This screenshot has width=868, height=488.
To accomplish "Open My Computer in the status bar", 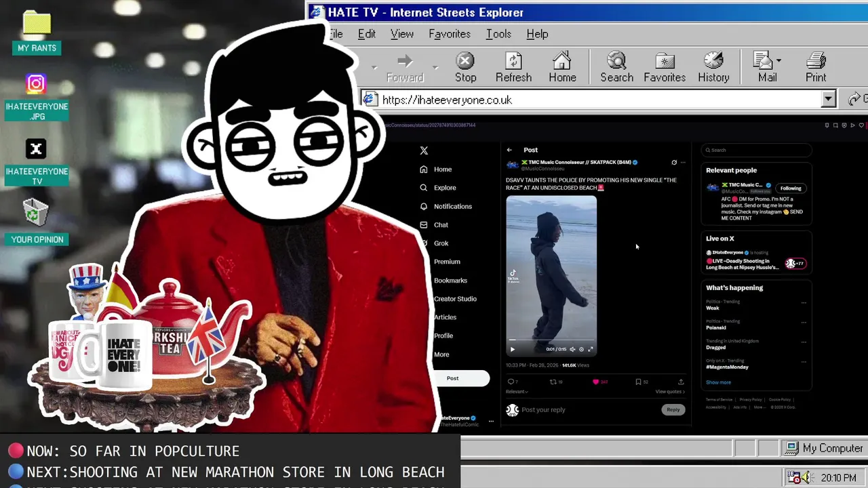I will pyautogui.click(x=825, y=448).
